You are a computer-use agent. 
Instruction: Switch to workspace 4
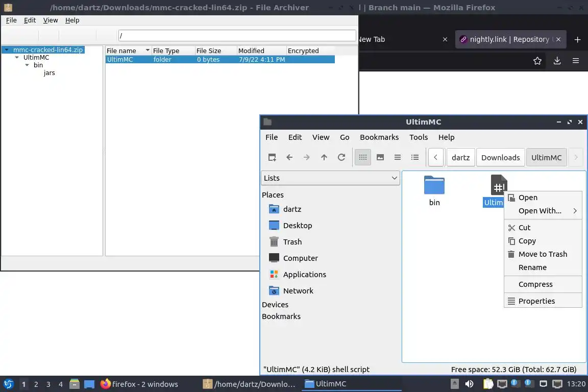click(x=61, y=384)
